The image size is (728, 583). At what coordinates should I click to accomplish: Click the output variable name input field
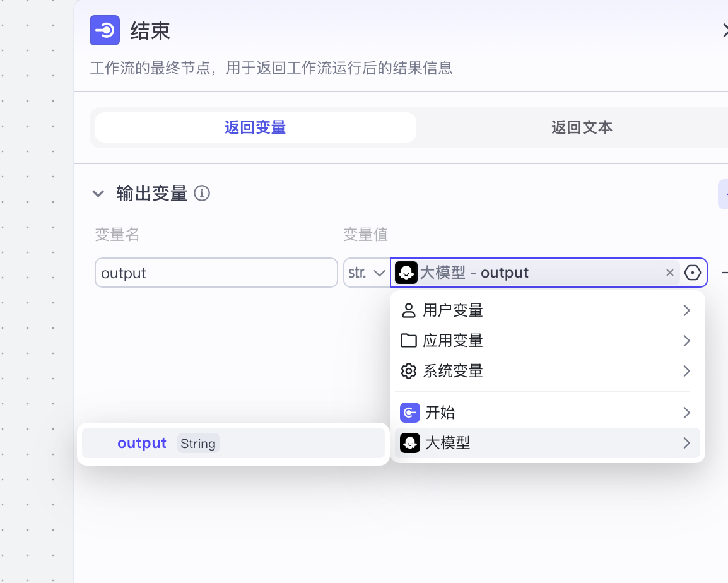(x=216, y=273)
